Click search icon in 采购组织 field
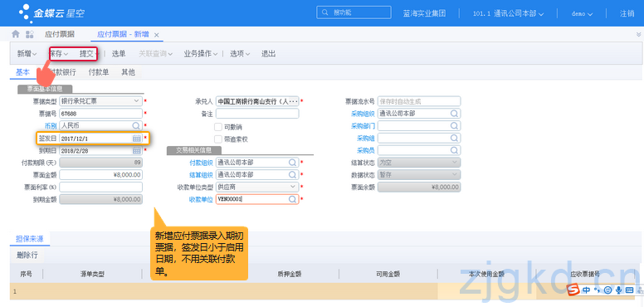The height and width of the screenshot is (307, 644). click(x=454, y=114)
